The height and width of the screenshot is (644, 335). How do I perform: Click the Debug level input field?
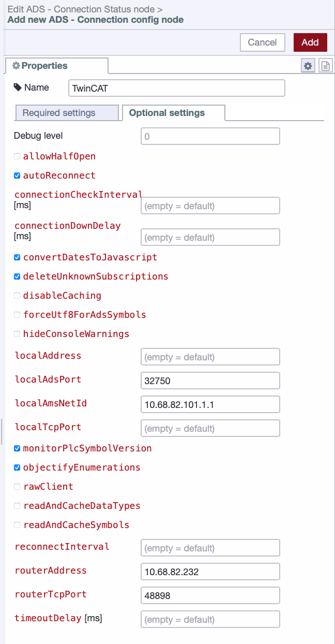pyautogui.click(x=210, y=136)
